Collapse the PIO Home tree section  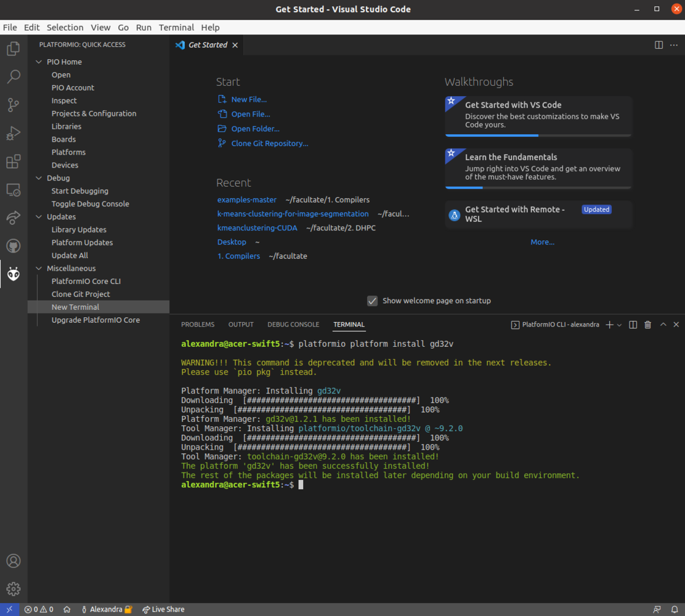coord(39,62)
